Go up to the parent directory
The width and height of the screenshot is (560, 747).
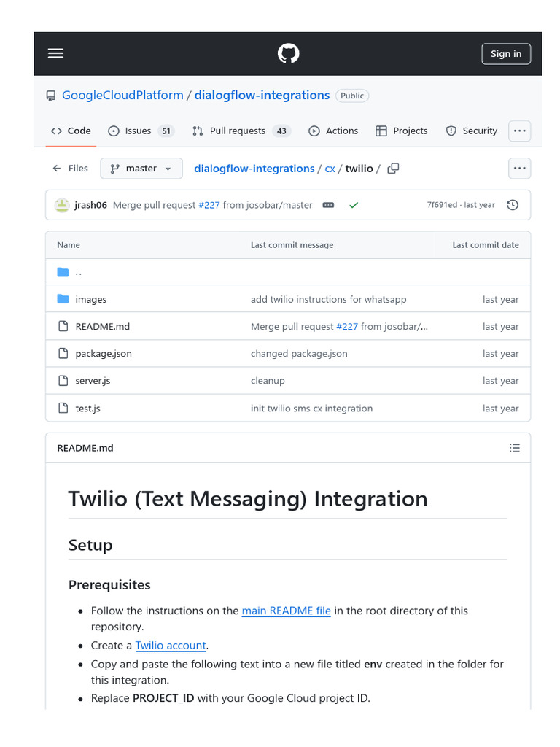[x=78, y=272]
